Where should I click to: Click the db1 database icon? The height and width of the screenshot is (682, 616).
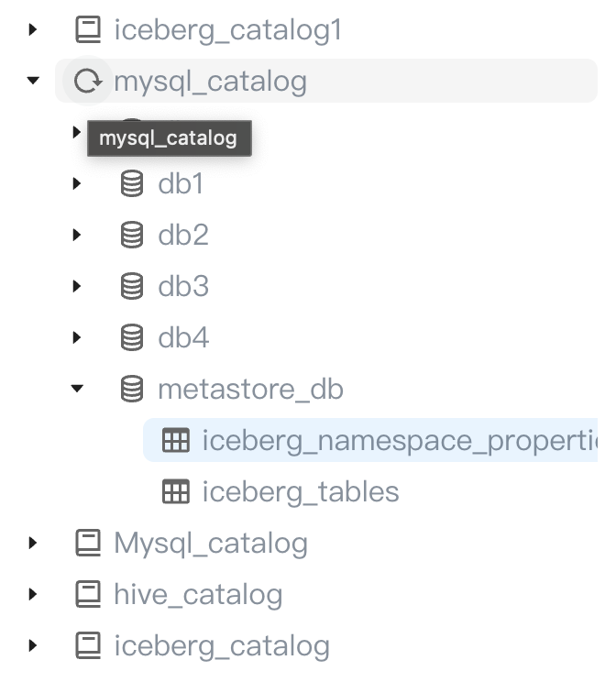coord(132,184)
